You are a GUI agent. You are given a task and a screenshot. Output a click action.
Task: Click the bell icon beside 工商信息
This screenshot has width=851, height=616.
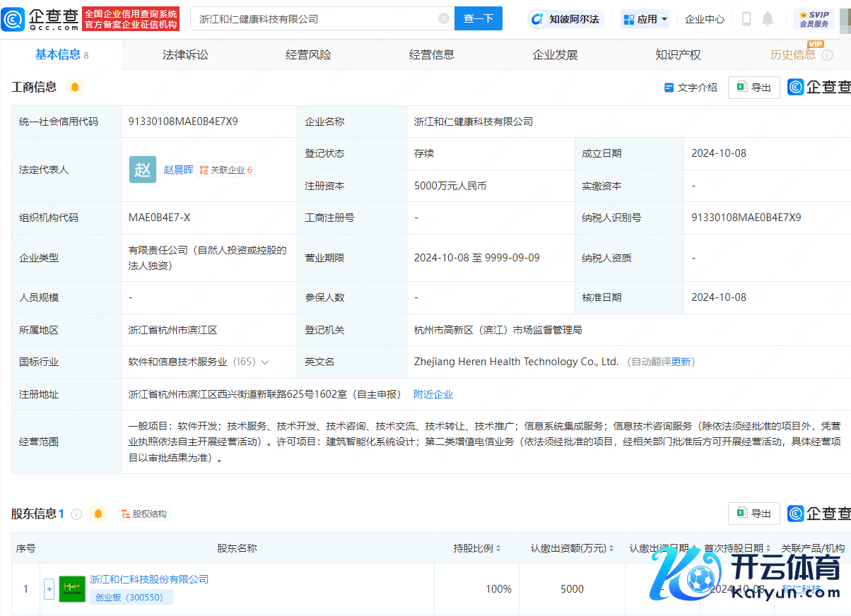point(75,87)
